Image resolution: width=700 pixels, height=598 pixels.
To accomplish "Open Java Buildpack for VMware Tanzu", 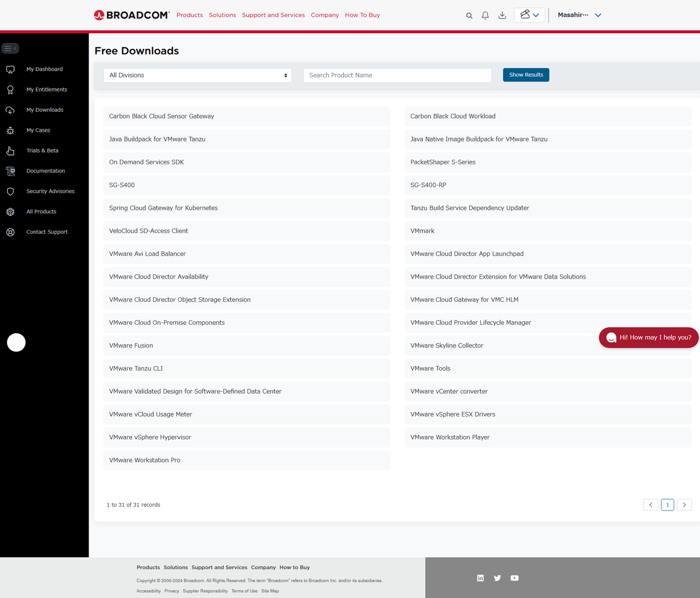I will click(x=247, y=139).
